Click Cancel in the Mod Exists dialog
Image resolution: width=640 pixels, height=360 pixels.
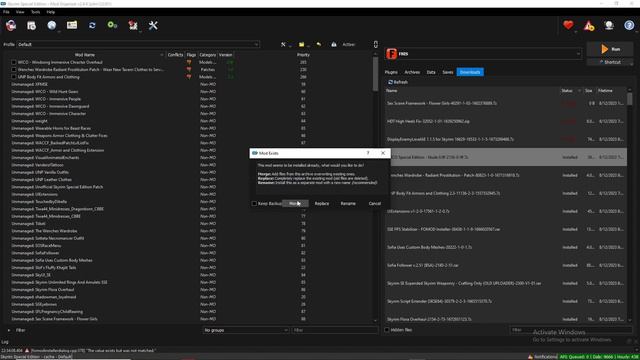[375, 204]
